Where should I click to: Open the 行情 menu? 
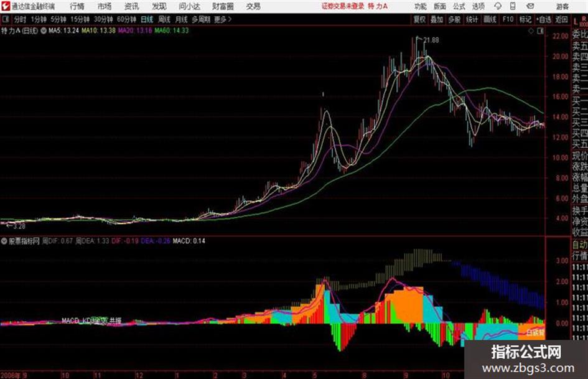77,6
